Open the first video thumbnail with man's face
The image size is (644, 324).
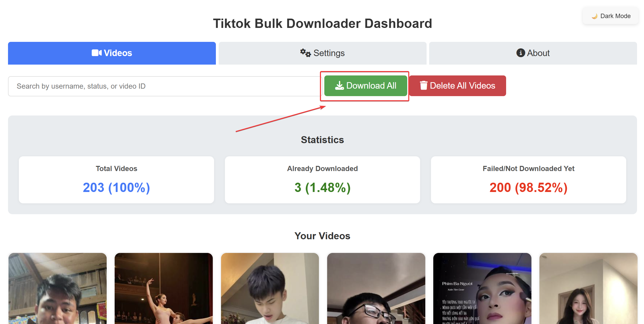coord(58,288)
